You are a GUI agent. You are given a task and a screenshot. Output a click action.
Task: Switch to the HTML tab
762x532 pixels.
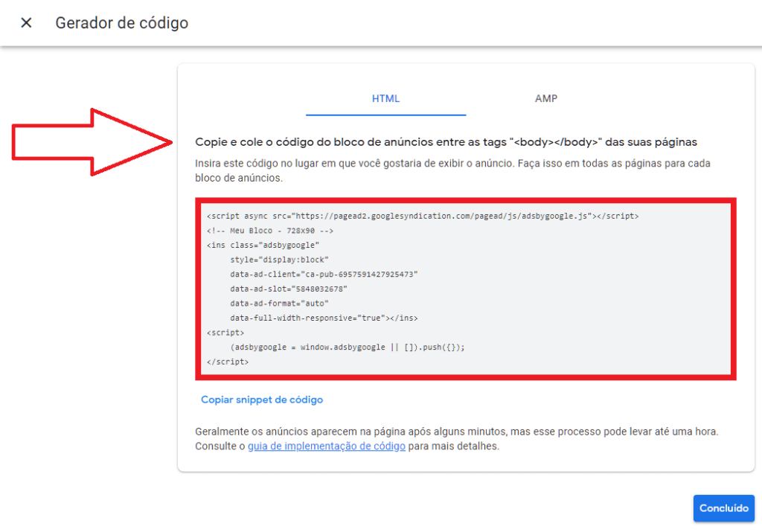point(386,99)
